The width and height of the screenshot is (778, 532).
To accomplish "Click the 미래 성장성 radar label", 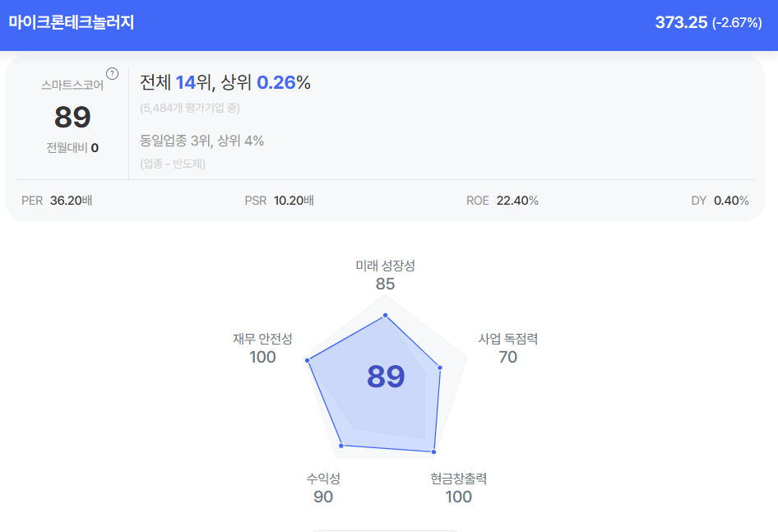I will click(x=385, y=266).
